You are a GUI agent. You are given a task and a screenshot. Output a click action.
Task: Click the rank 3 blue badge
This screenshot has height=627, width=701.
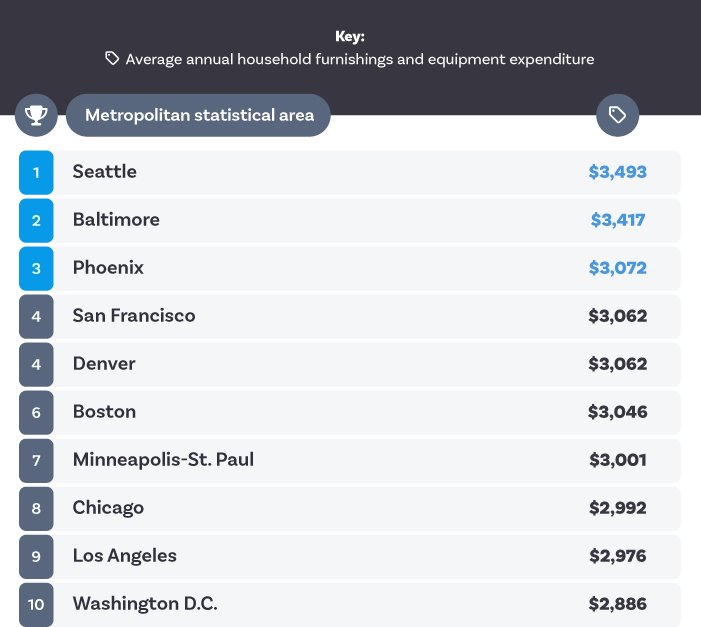point(36,268)
